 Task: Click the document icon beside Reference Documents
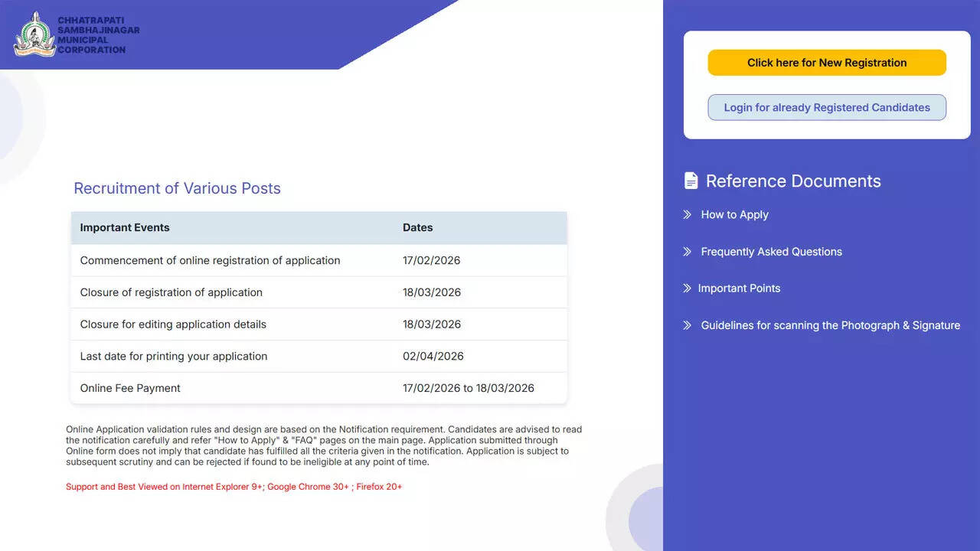coord(691,180)
